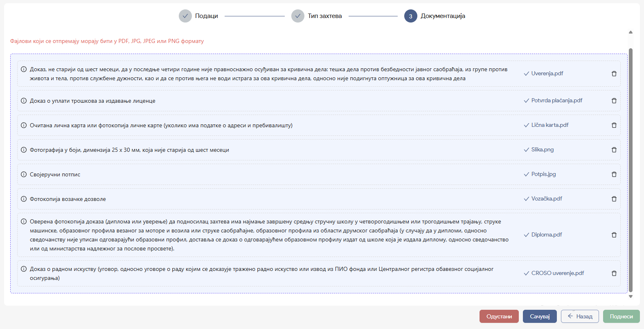Open the Diploma.pdf file name
644x329 pixels.
point(547,234)
